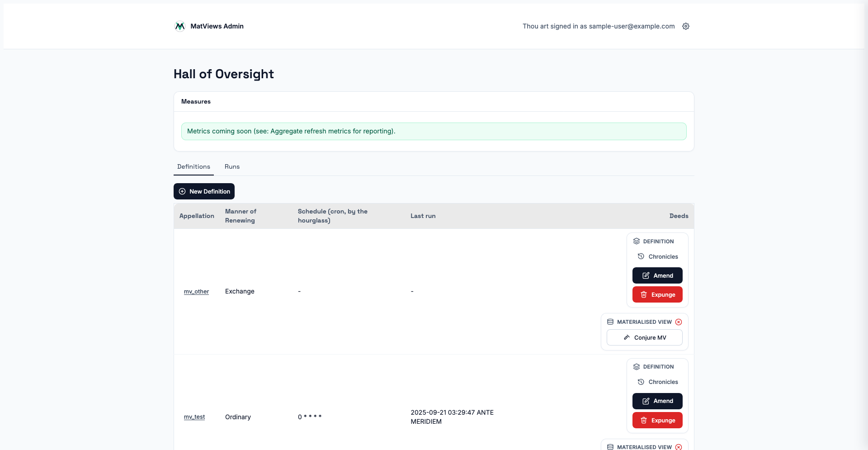The image size is (868, 450).
Task: Conjure MV for mv_other
Action: 644,338
